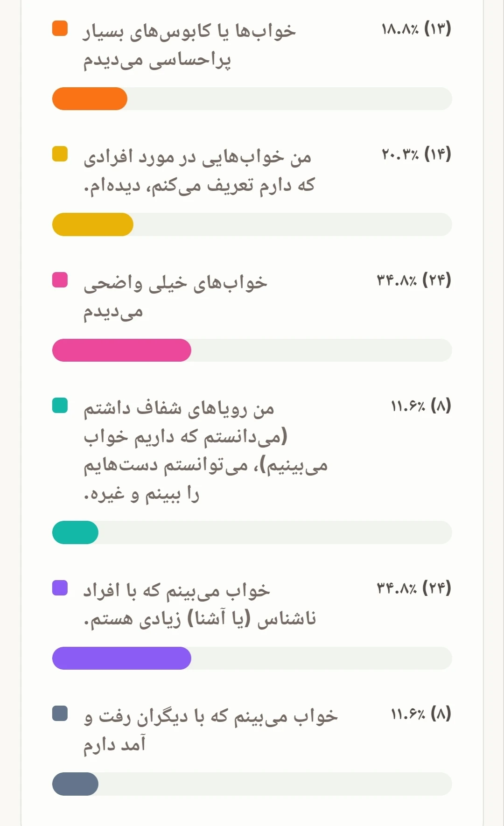Select the option 'با دیگران رفت و آمد دارم'
The height and width of the screenshot is (826, 504).
[210, 730]
